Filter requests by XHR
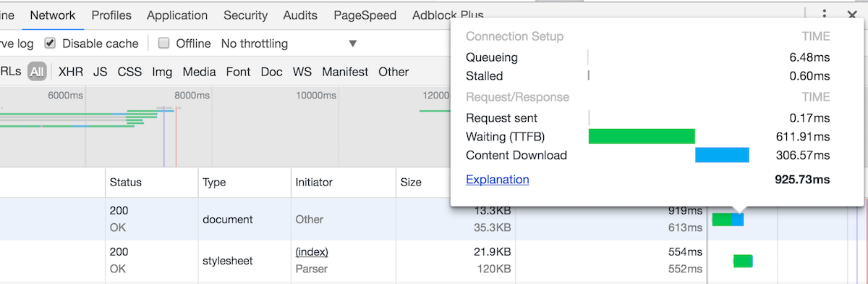 pos(71,72)
